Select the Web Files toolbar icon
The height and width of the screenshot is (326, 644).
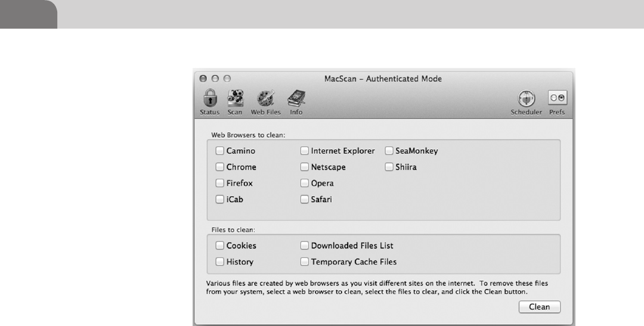(266, 98)
